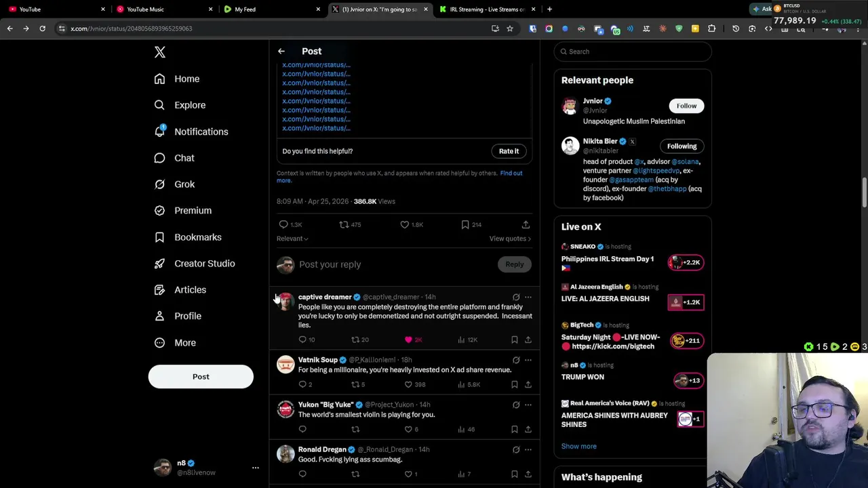Click the back arrow beside Post heading
The height and width of the screenshot is (488, 868).
pos(281,52)
